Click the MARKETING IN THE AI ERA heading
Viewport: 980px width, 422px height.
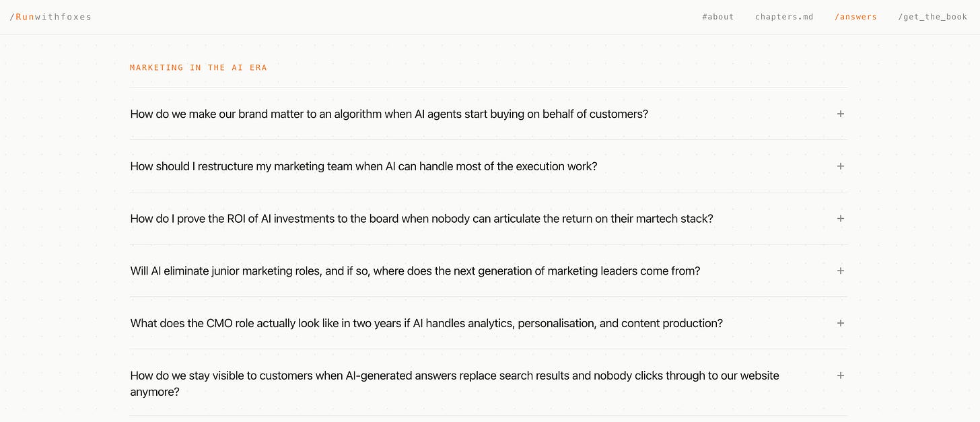[199, 67]
